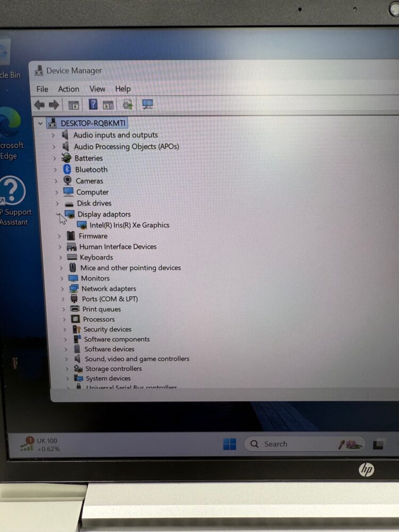This screenshot has width=399, height=532.
Task: Click Show/Hide Console Tree toolbar icon
Action: click(73, 105)
